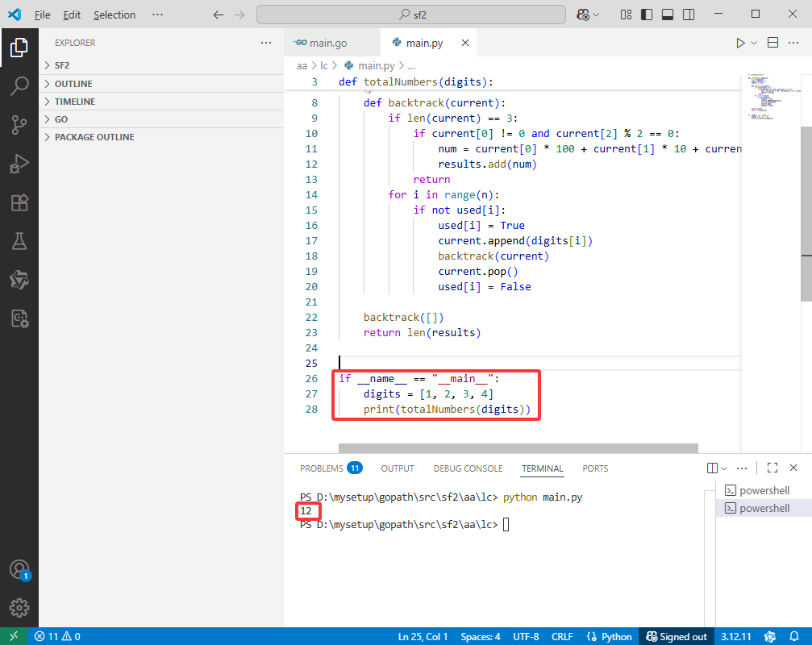Open the Search view in activity bar

tap(19, 86)
